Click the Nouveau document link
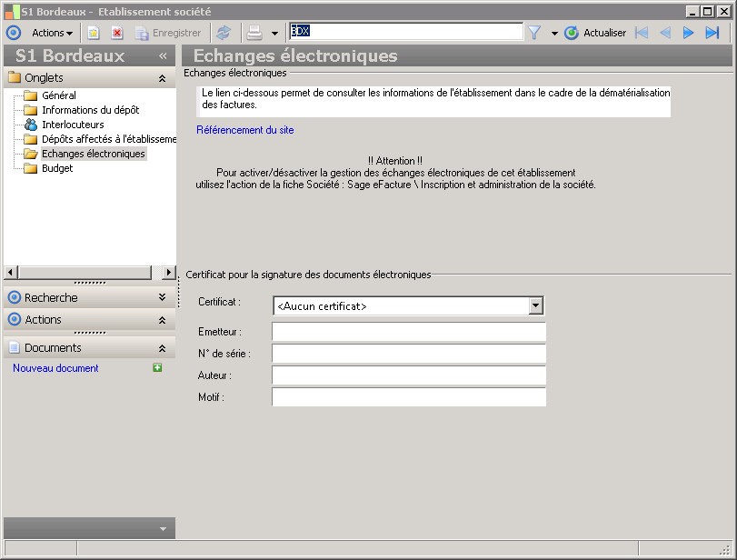 coord(55,368)
